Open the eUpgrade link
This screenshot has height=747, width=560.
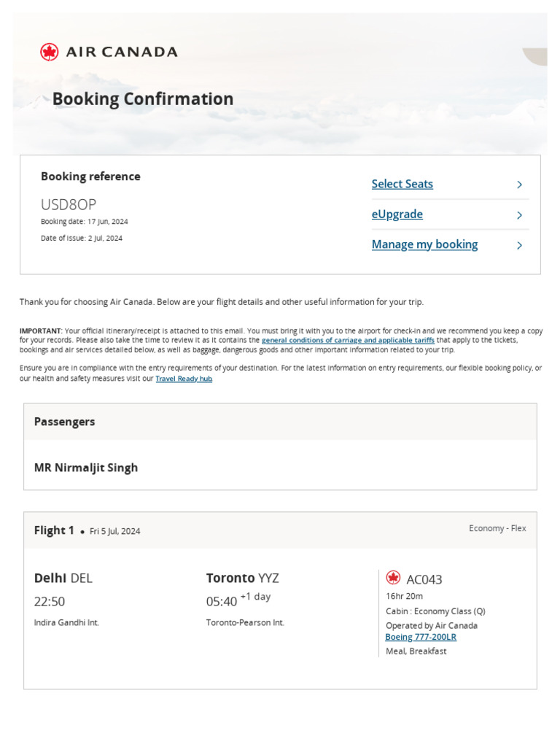coord(397,214)
